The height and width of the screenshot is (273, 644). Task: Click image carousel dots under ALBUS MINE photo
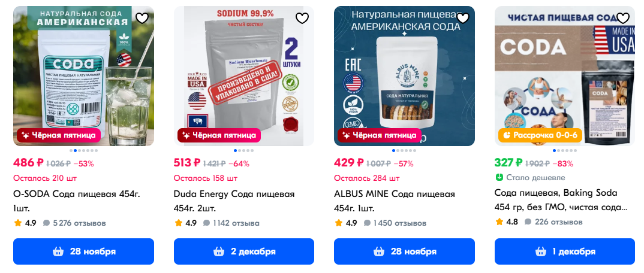pos(405,150)
